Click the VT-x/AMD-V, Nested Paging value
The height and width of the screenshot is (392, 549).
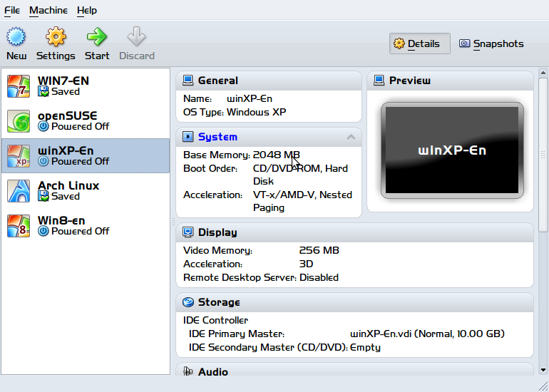pyautogui.click(x=302, y=201)
